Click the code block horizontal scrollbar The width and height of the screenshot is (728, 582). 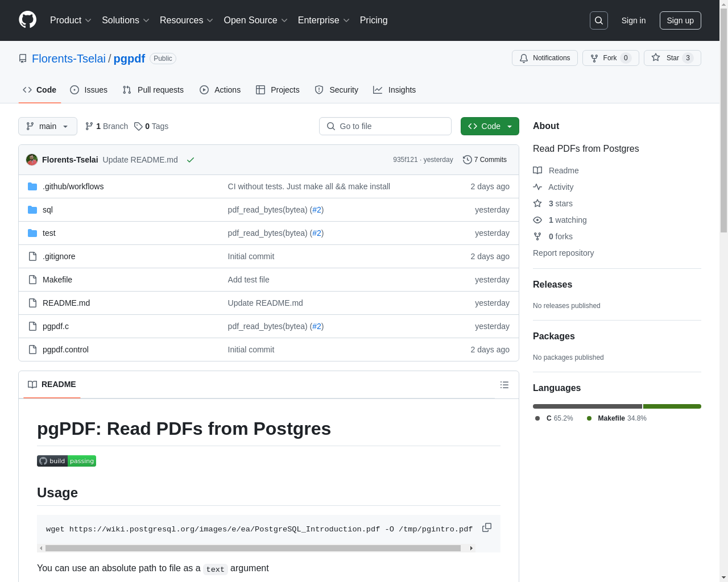[x=253, y=548]
